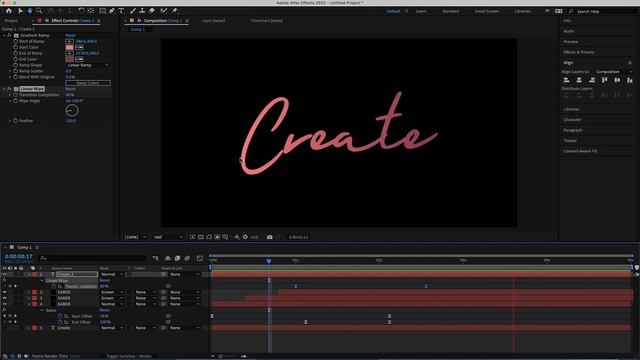The image size is (640, 360).
Task: Toggle stopwatch for Transition Completion in Effect Controls
Action: 16,95
